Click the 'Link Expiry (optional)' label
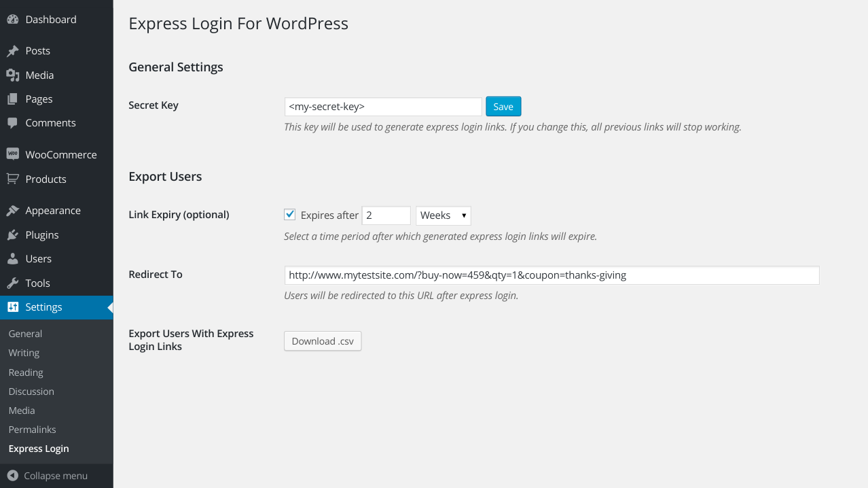 click(x=179, y=215)
